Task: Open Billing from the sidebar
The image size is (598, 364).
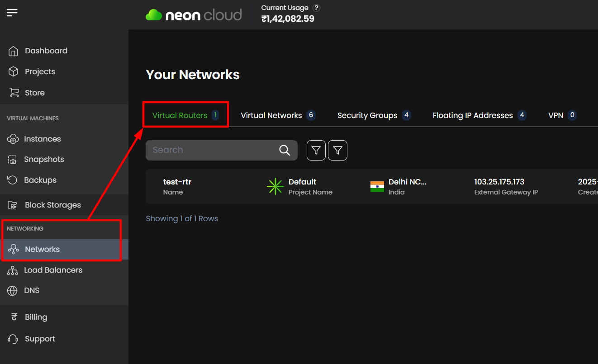Action: point(36,317)
